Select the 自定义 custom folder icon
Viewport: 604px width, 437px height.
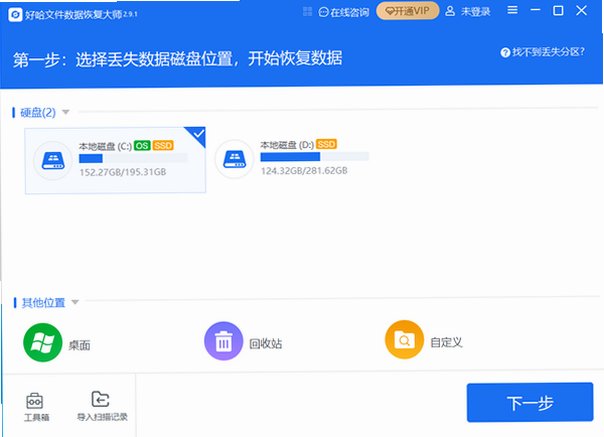click(x=404, y=340)
